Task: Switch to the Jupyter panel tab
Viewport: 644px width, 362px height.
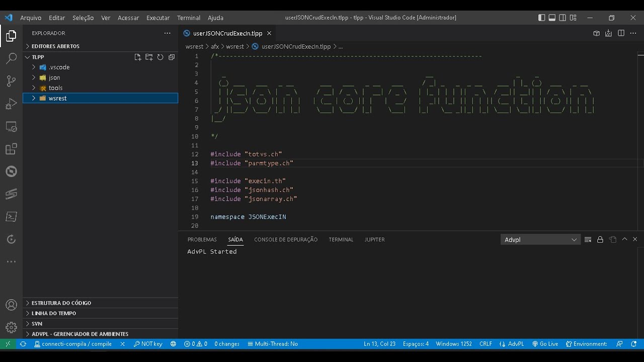Action: click(375, 240)
